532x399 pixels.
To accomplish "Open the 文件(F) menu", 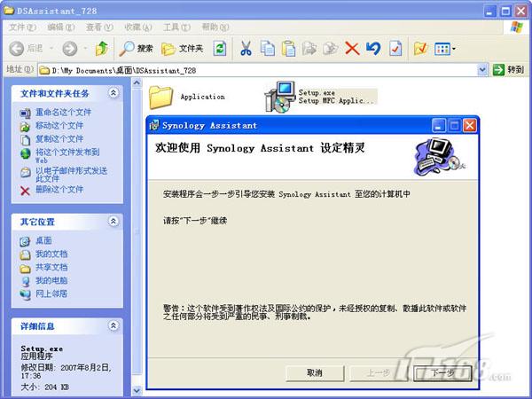I will click(x=22, y=27).
